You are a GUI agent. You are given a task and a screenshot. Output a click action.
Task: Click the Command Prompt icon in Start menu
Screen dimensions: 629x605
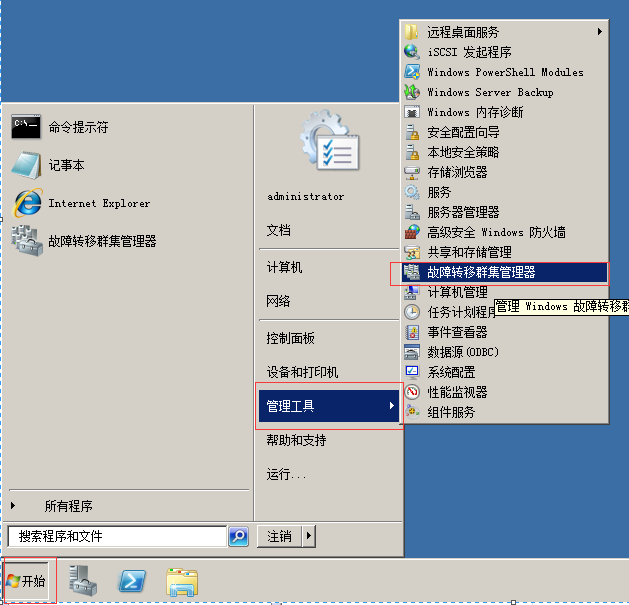click(26, 127)
